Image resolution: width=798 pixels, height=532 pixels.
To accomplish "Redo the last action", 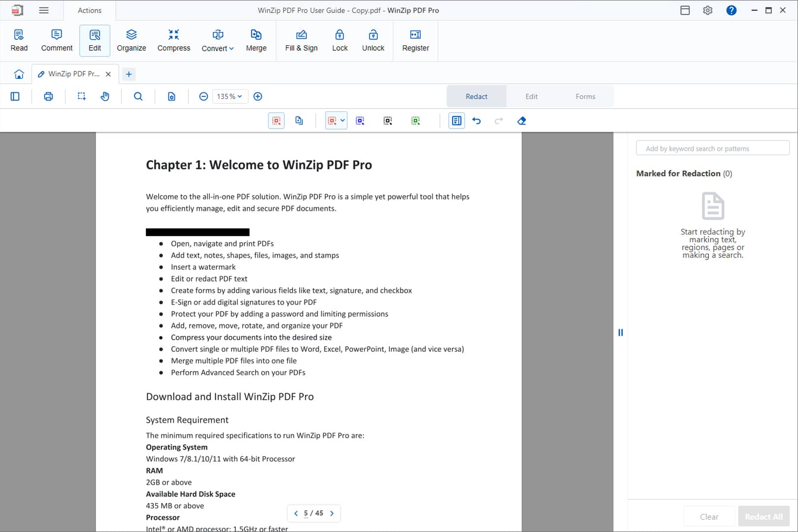I will pos(499,121).
